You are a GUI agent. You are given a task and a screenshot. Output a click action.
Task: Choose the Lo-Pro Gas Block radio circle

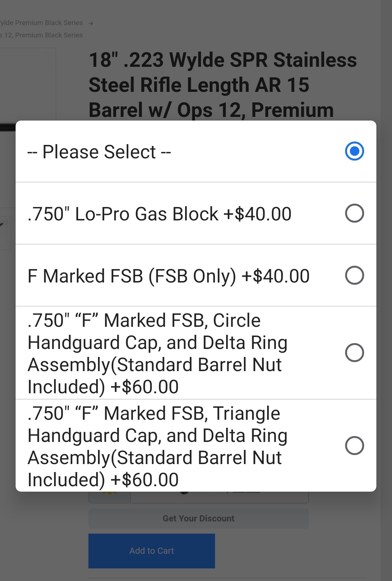tap(354, 213)
